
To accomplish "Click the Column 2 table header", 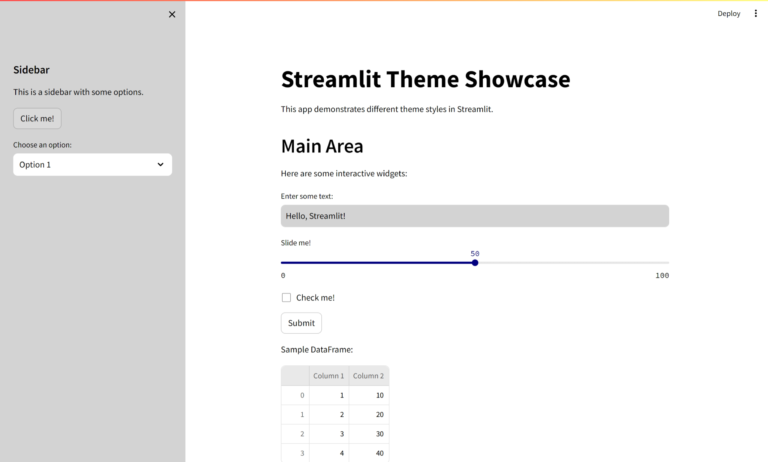I will [x=368, y=376].
